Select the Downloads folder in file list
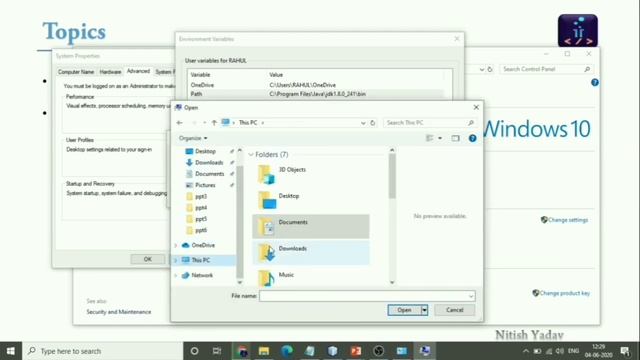640x360 pixels. [x=310, y=253]
